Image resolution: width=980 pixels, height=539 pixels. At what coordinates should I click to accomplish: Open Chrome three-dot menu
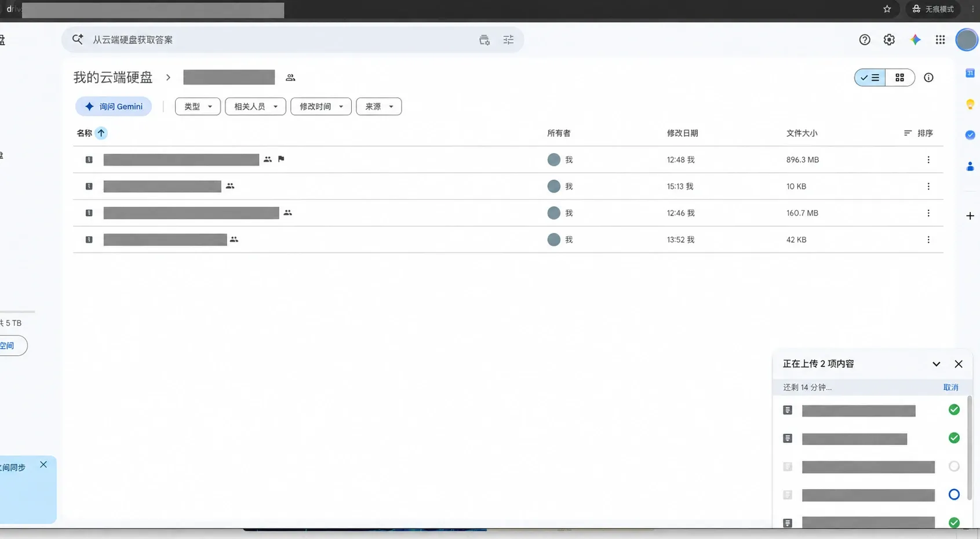click(x=972, y=9)
